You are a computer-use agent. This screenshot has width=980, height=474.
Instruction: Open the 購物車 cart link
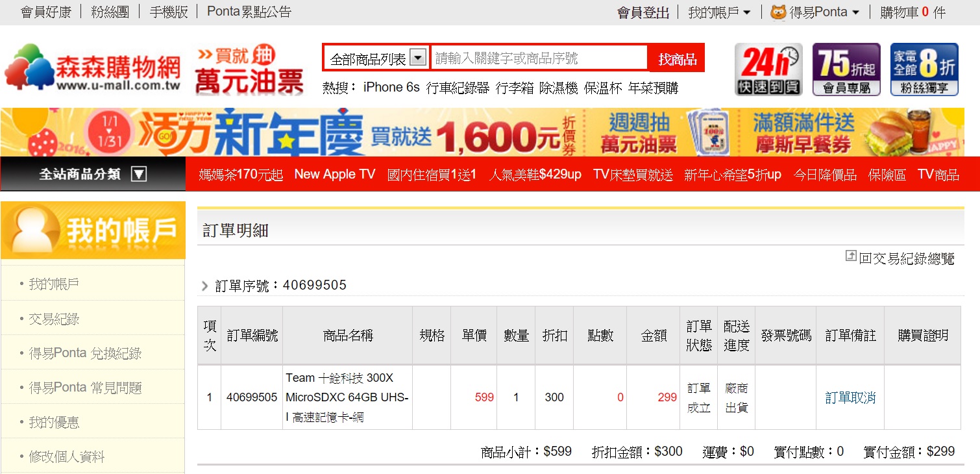(913, 12)
